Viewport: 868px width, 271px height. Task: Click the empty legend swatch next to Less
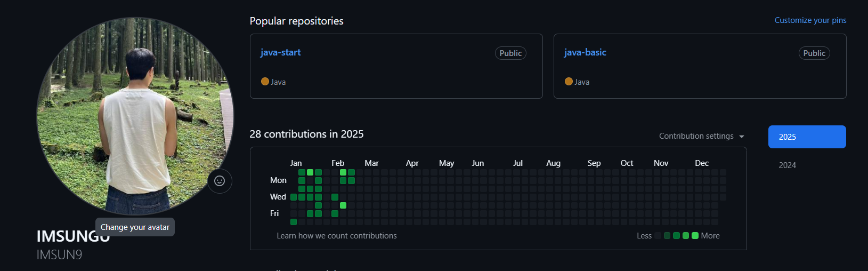(x=658, y=236)
